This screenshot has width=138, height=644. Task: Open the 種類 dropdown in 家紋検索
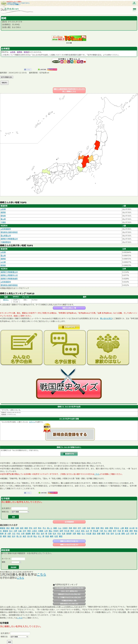point(16,562)
